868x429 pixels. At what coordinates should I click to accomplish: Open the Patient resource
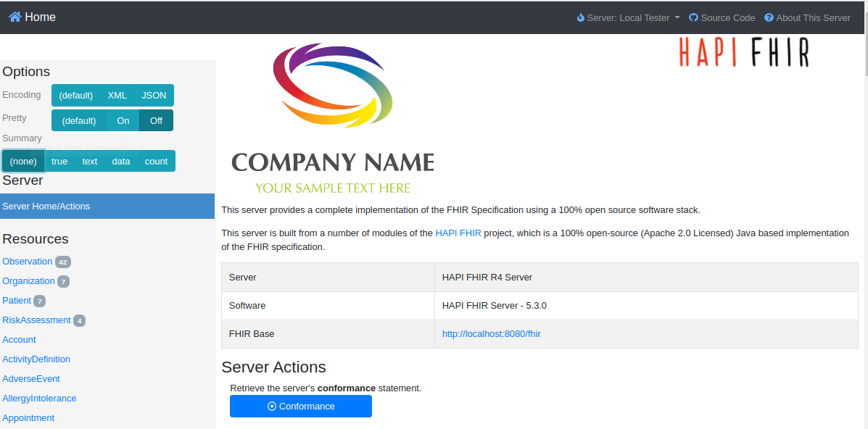click(17, 301)
